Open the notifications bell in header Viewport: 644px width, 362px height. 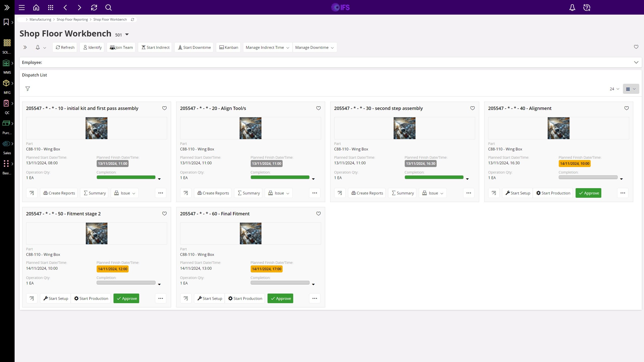572,8
